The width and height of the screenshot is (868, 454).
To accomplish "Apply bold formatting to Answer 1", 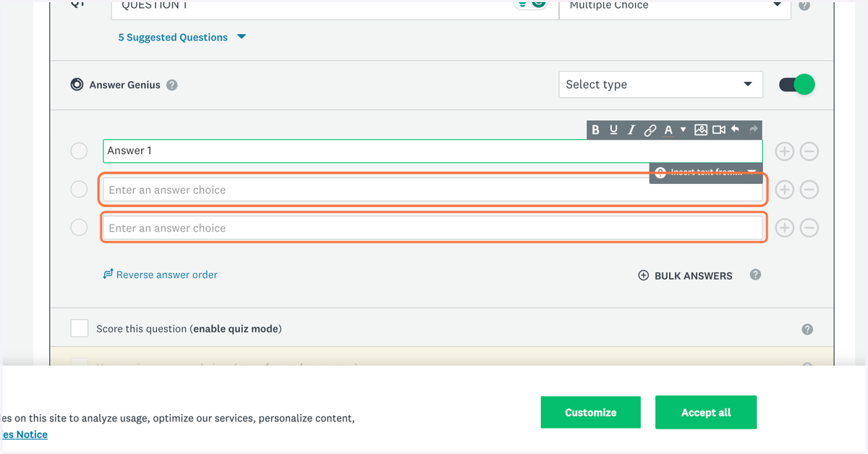I will (595, 130).
